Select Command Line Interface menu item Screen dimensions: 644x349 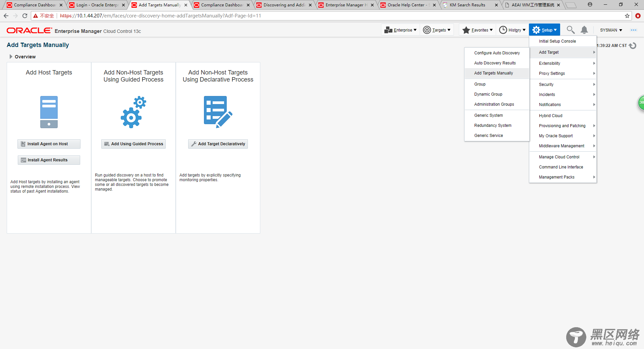(563, 167)
